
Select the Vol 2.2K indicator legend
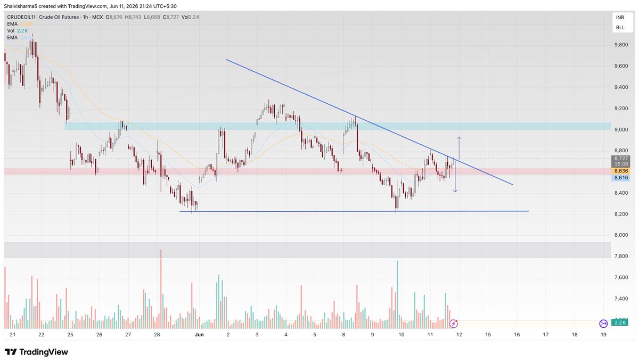coord(18,31)
